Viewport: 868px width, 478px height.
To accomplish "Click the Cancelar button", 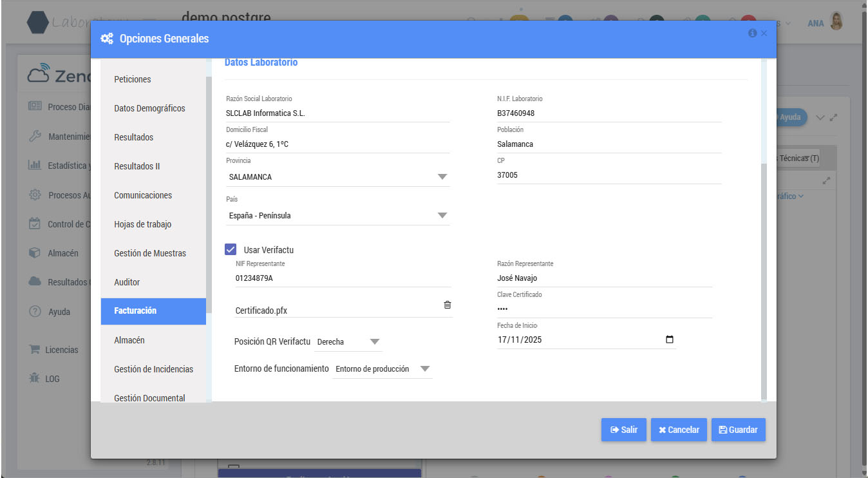I will pos(679,430).
